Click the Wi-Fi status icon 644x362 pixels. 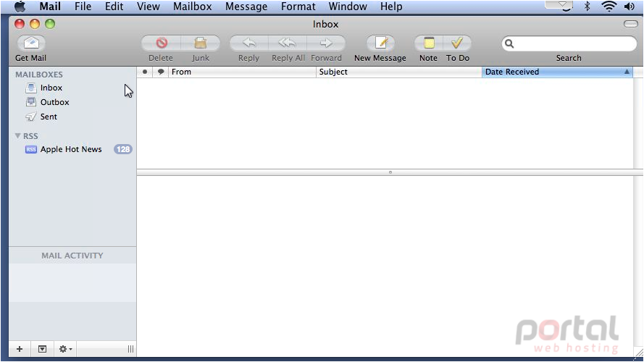click(609, 7)
